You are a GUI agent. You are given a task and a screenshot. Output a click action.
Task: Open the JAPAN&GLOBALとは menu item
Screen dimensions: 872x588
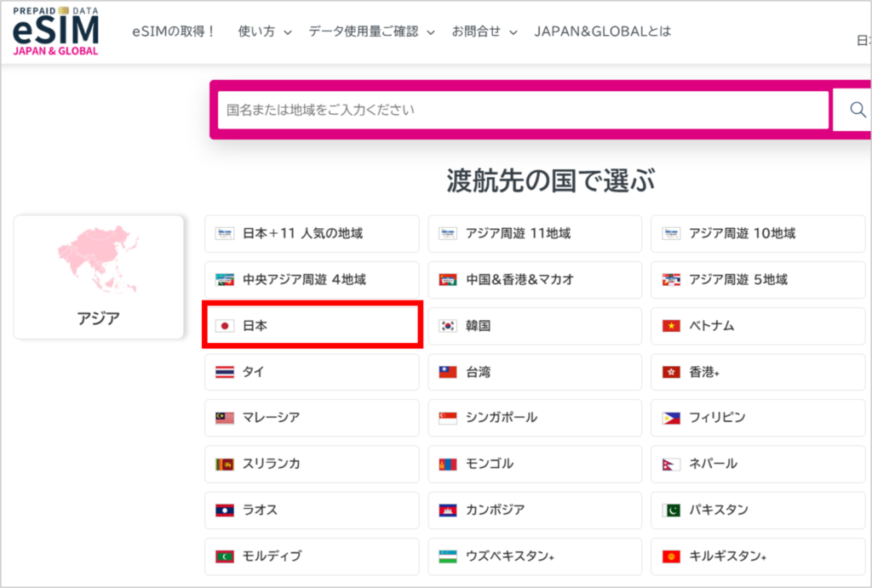(601, 30)
